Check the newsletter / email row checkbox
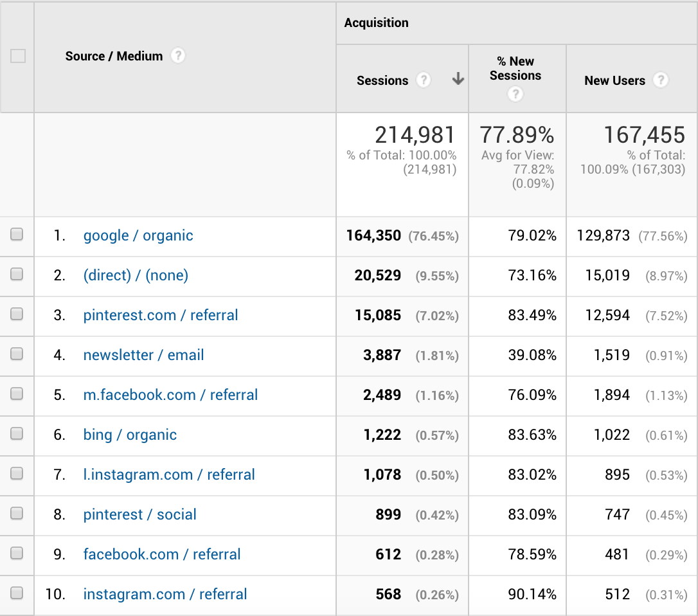 (x=17, y=354)
